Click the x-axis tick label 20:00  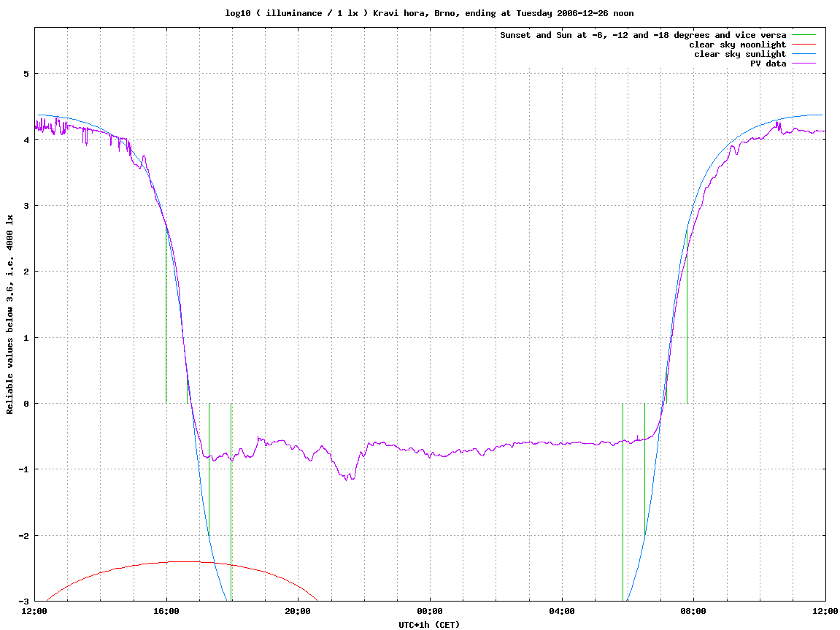point(298,611)
